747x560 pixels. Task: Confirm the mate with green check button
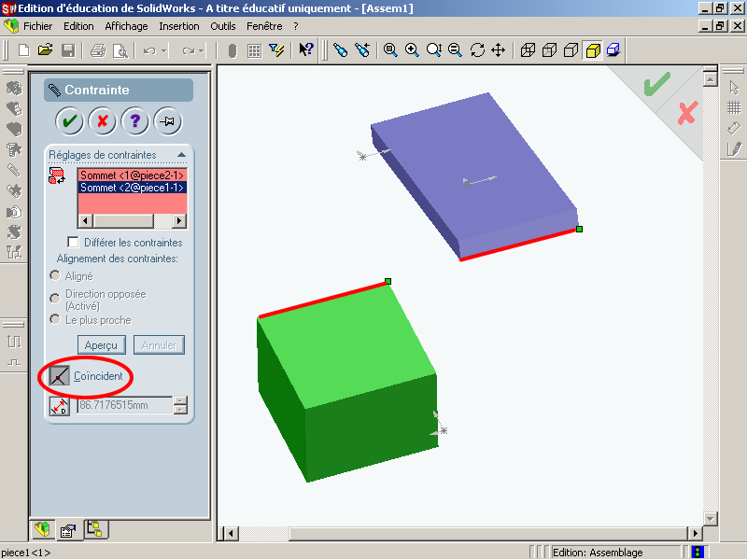point(69,121)
